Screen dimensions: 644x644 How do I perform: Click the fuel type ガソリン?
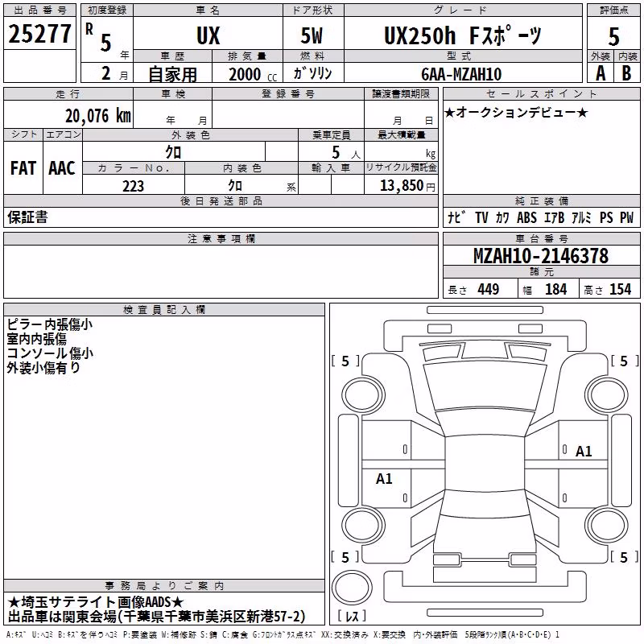click(312, 73)
